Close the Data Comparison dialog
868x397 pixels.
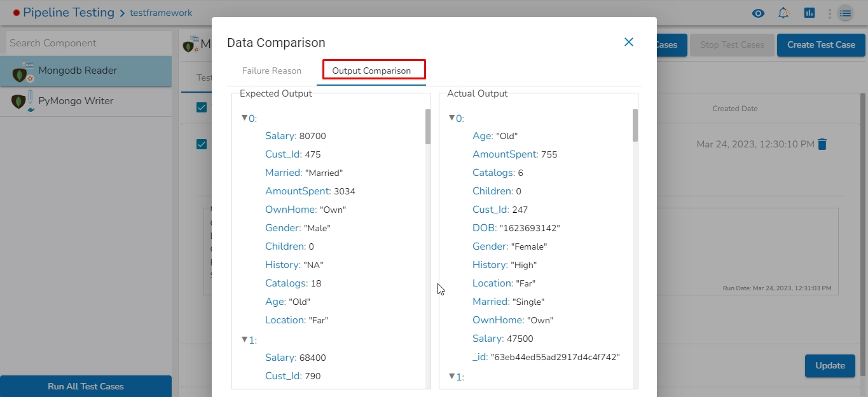pos(628,42)
